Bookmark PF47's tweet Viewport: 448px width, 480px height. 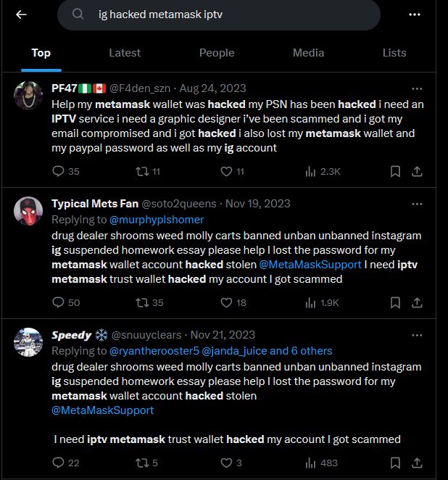395,172
